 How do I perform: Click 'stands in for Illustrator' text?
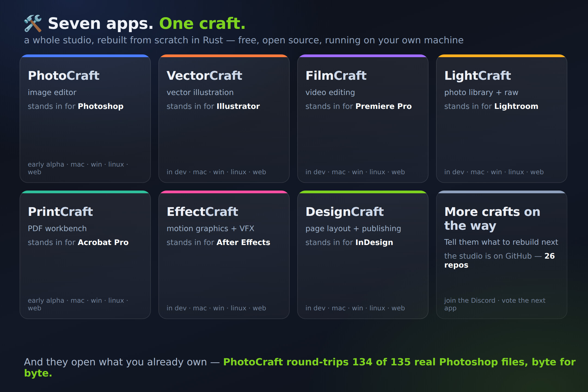[x=213, y=106]
